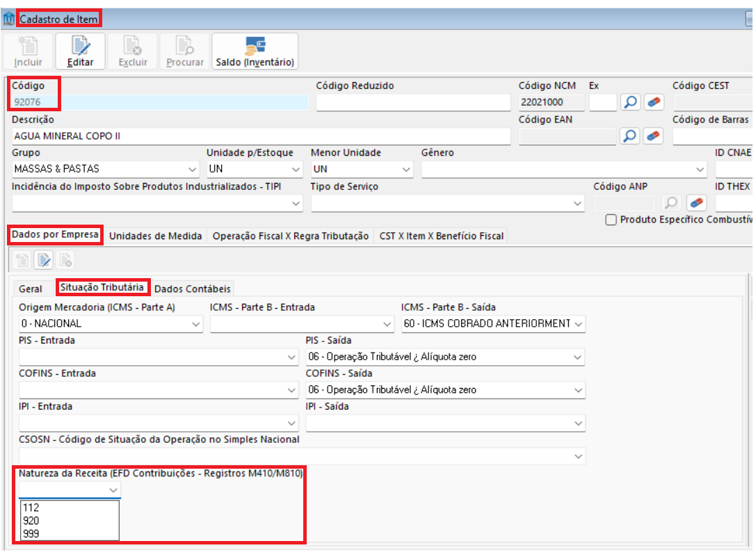
Task: Click the Excluir toolbar button
Action: 133,51
